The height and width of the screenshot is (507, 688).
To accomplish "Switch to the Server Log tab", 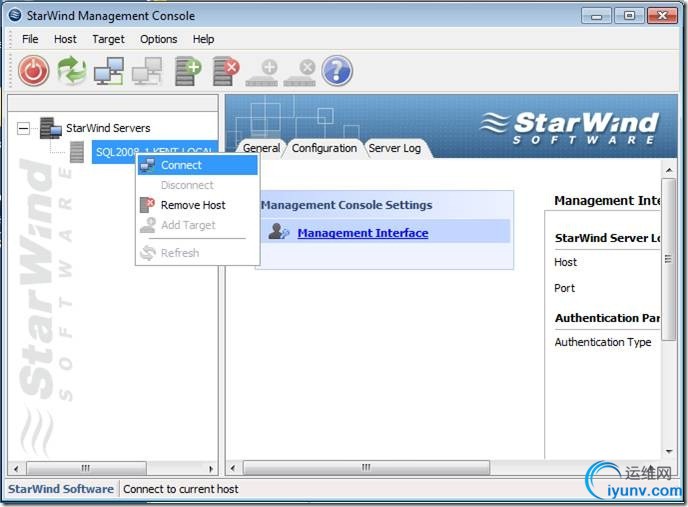I will click(x=394, y=148).
